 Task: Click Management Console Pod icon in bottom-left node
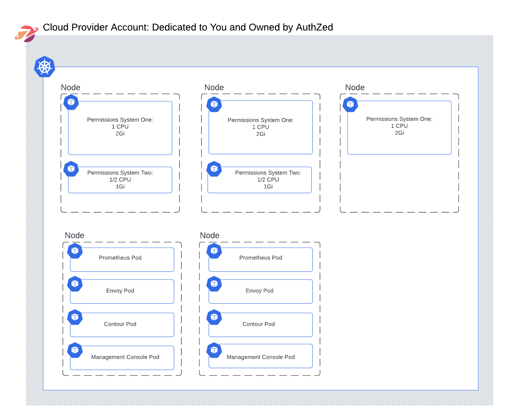click(75, 350)
